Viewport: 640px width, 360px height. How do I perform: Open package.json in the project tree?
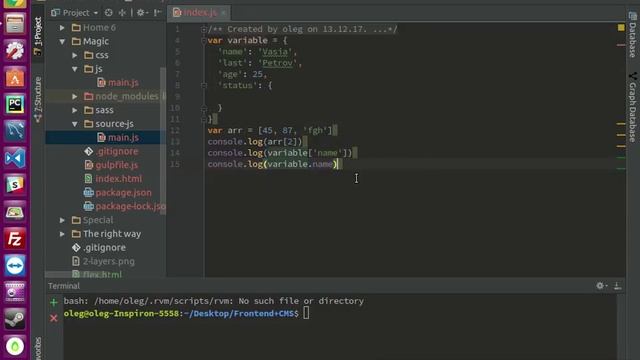pyautogui.click(x=123, y=193)
